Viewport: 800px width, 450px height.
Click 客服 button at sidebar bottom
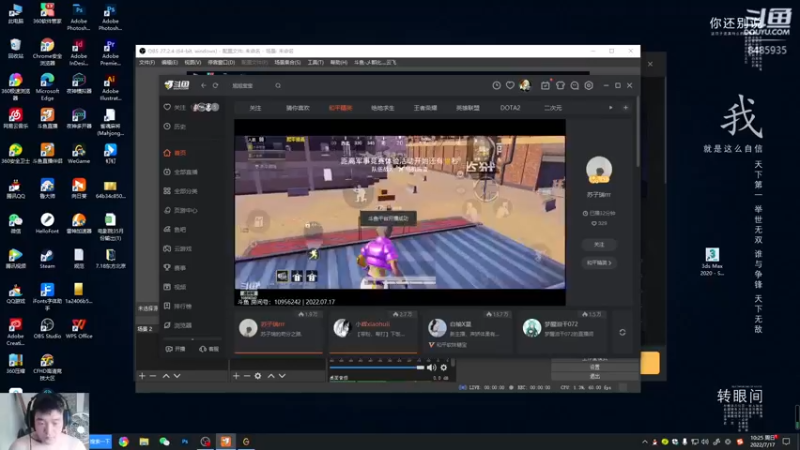209,349
